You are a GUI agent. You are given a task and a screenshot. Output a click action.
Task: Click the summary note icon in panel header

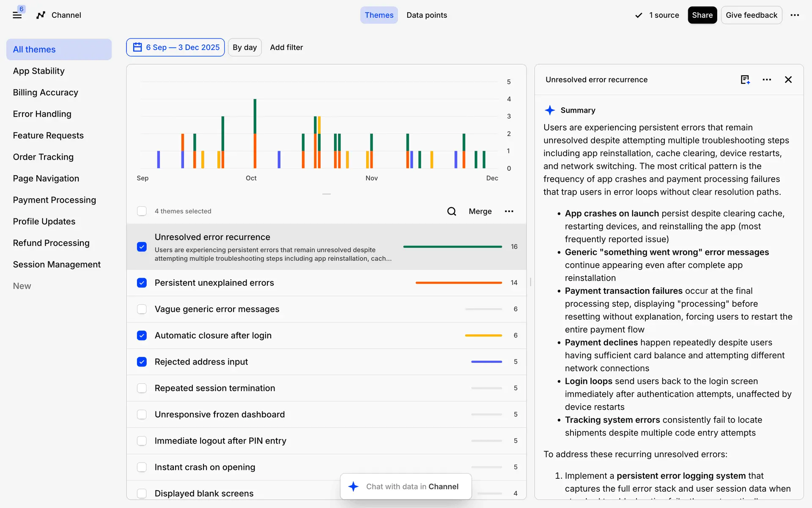[745, 80]
